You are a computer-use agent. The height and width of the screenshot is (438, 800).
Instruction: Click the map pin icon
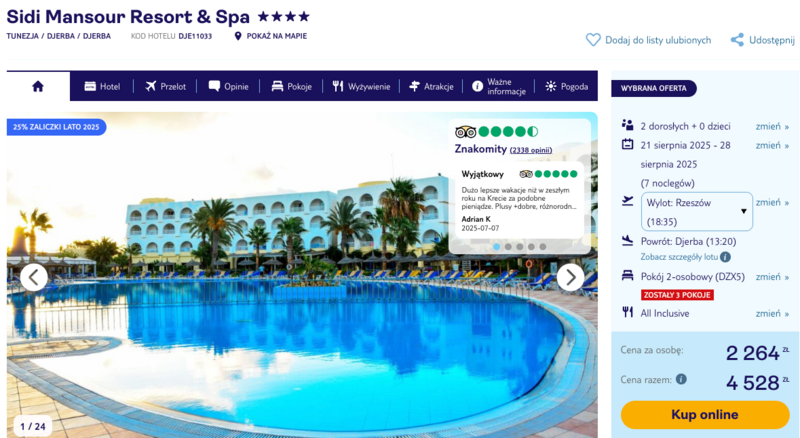[238, 36]
